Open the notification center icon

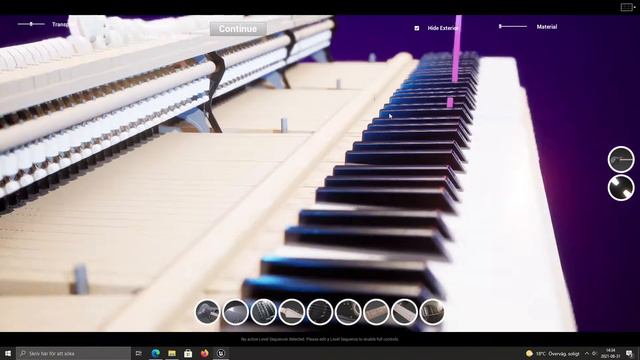click(629, 353)
